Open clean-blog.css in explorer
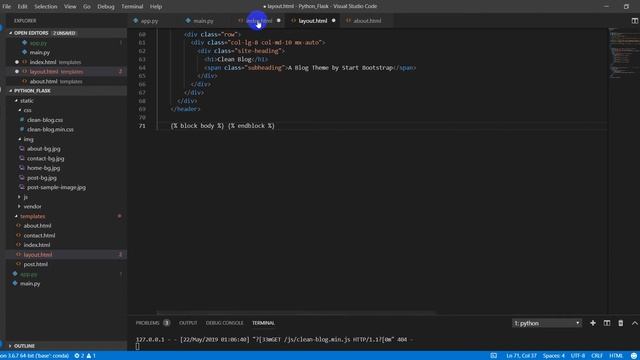 point(45,120)
